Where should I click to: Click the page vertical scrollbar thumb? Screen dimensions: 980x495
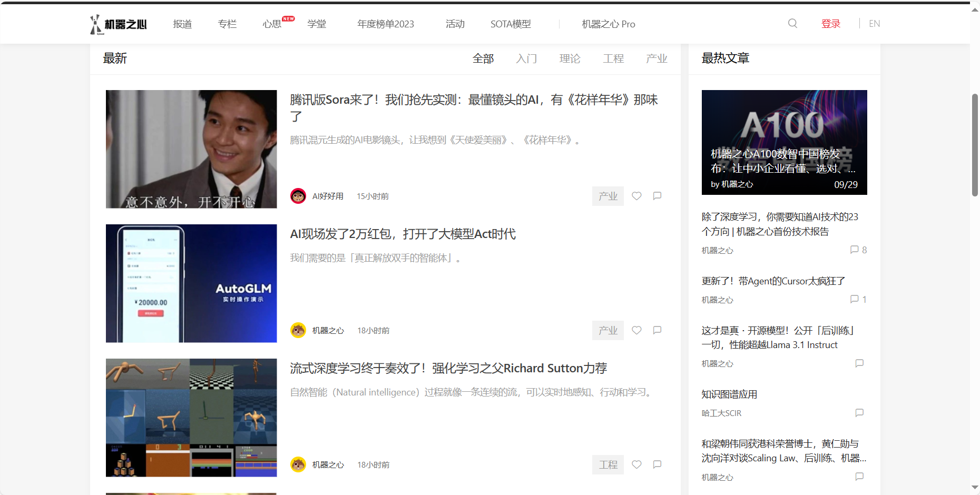975,145
